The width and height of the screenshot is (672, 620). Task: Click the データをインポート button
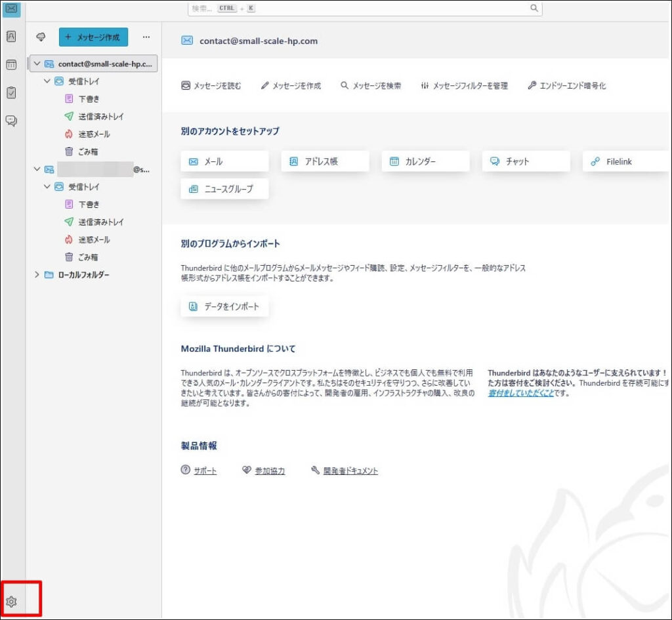pyautogui.click(x=224, y=306)
